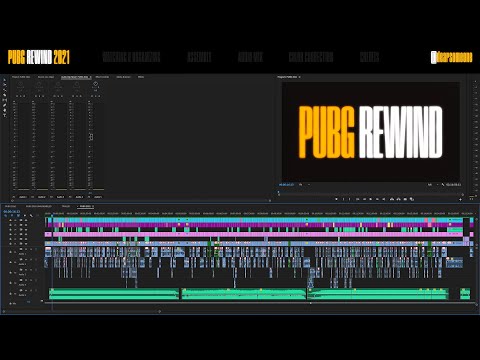Select the Track Select Forward tool
Screen dimensions: 480x360
pyautogui.click(x=5, y=84)
